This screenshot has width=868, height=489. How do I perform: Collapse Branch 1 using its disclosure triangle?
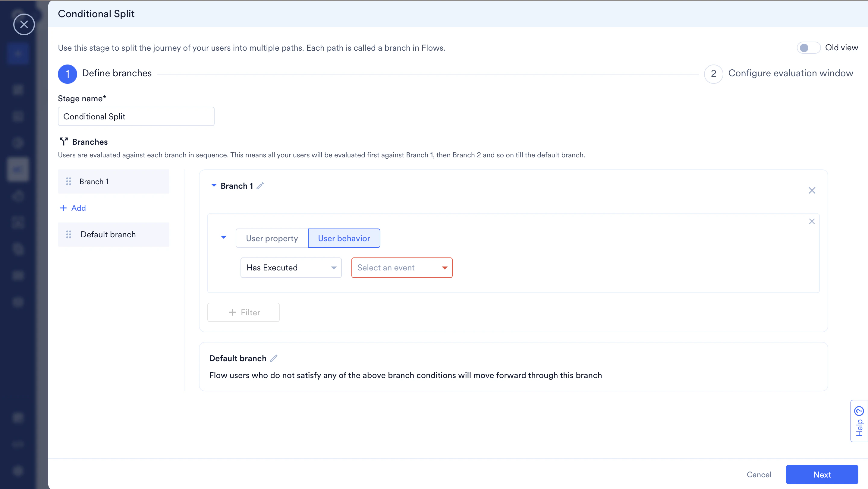tap(214, 185)
